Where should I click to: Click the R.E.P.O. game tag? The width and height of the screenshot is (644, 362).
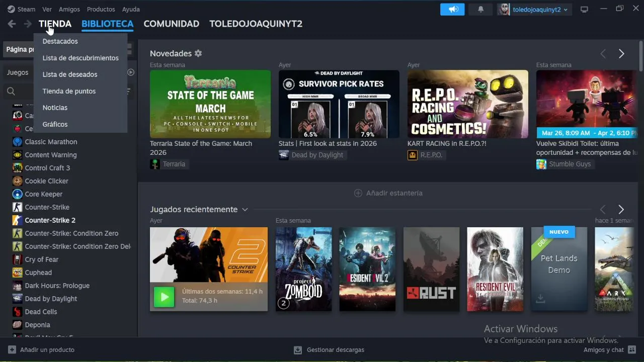tap(426, 155)
